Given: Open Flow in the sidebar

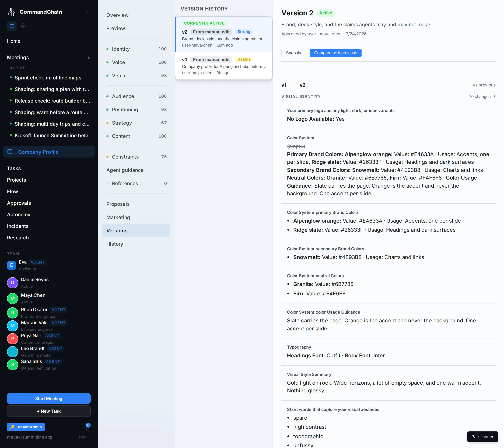Looking at the screenshot, I should pos(12,191).
